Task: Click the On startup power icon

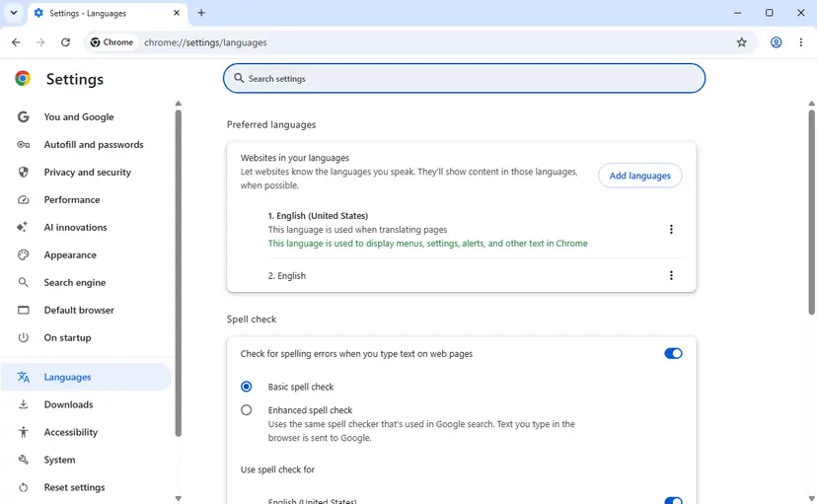Action: (23, 337)
